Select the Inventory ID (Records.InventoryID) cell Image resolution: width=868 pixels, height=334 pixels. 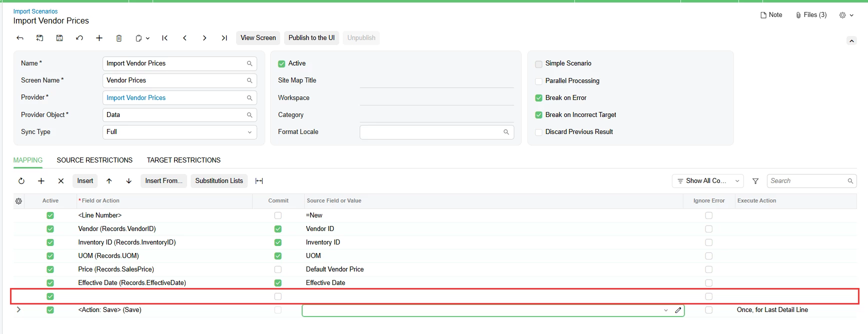pos(165,242)
